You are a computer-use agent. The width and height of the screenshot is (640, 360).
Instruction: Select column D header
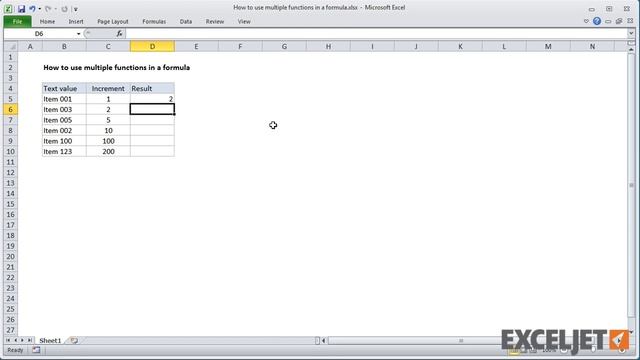152,47
